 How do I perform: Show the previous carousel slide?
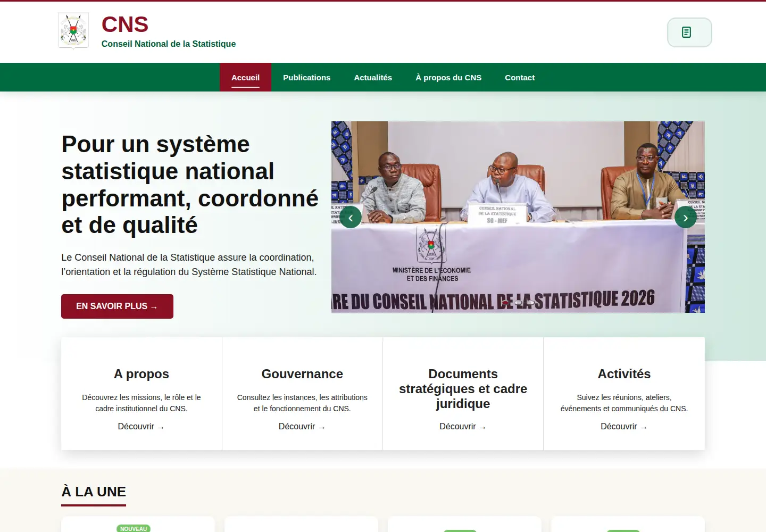(x=351, y=218)
